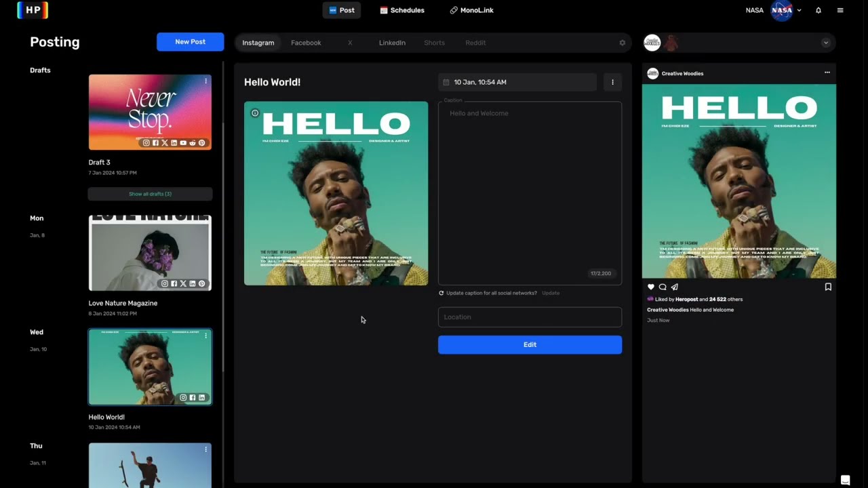Select the Hello World! post thumbnail in sidebar

click(150, 367)
